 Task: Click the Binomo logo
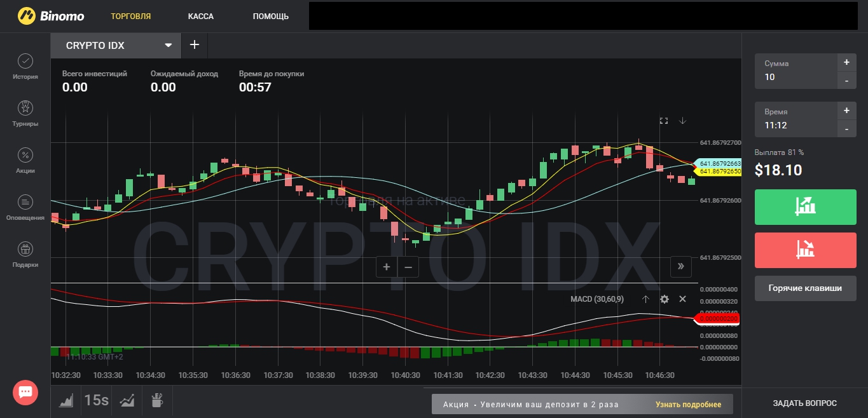point(51,16)
